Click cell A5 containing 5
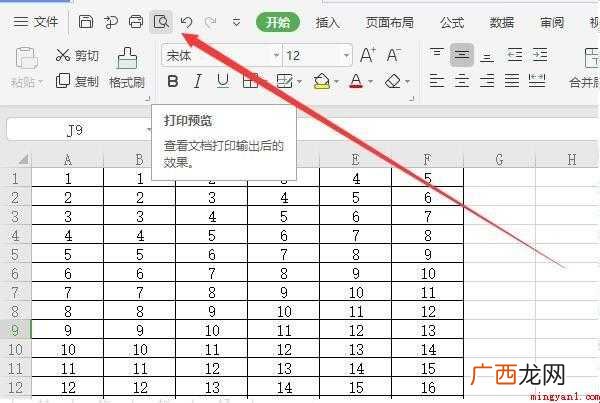The height and width of the screenshot is (403, 600). pyautogui.click(x=68, y=254)
